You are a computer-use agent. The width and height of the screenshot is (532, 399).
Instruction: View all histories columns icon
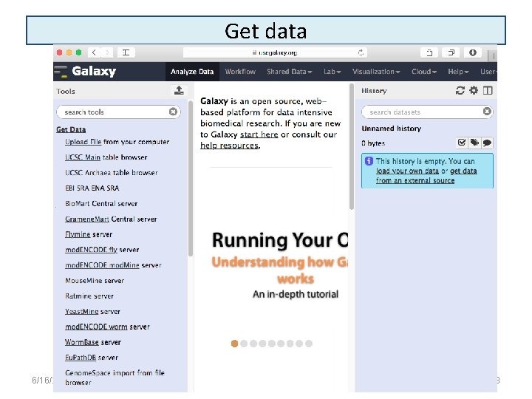click(488, 90)
